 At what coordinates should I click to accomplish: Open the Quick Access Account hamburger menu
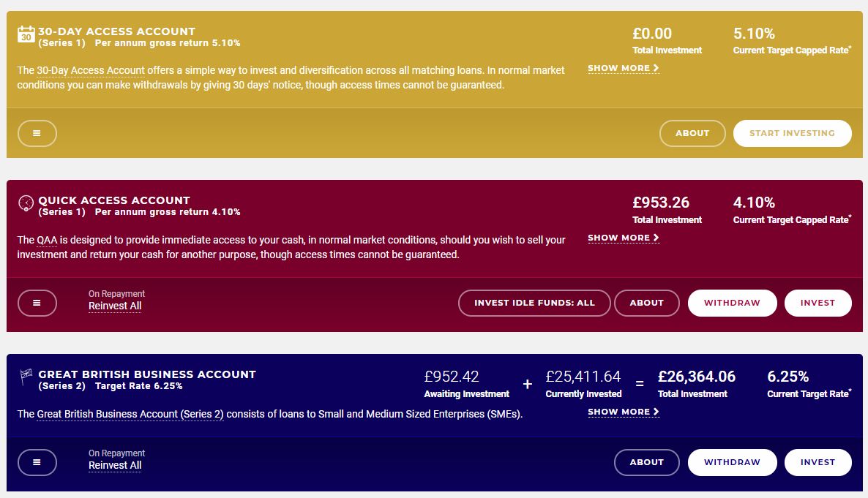pyautogui.click(x=37, y=303)
